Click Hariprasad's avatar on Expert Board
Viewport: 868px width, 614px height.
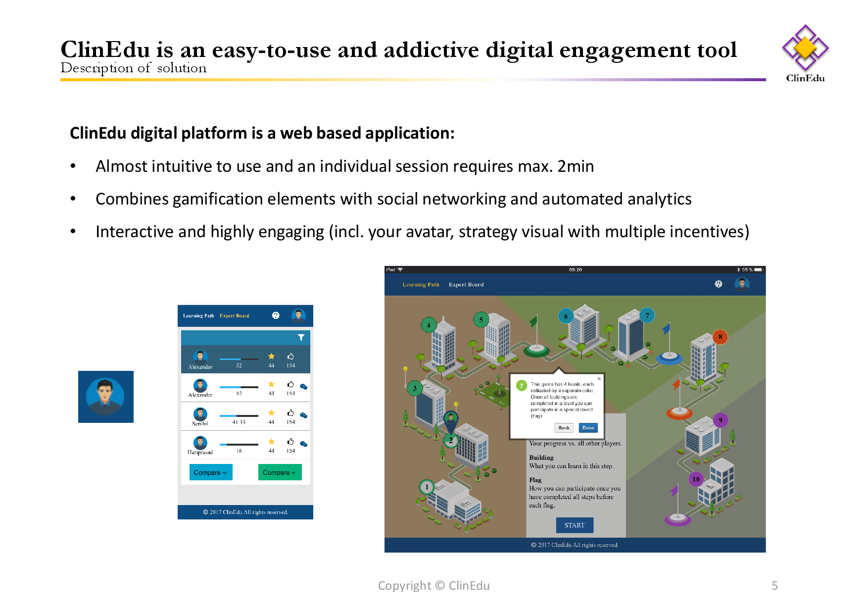pos(200,443)
